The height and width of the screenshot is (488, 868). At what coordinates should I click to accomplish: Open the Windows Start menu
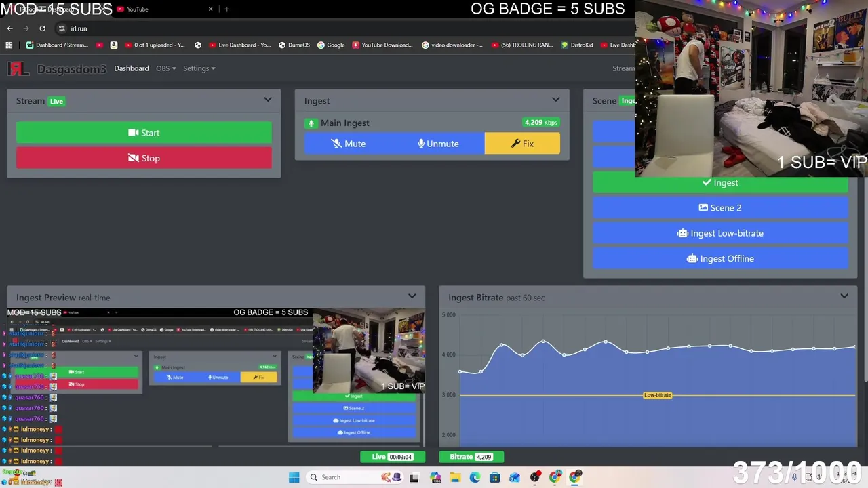[x=294, y=477]
